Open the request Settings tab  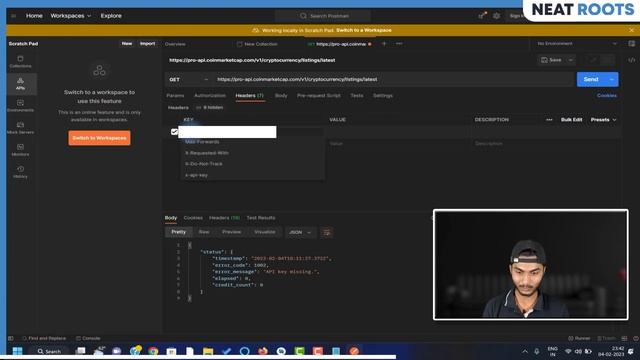pyautogui.click(x=383, y=96)
